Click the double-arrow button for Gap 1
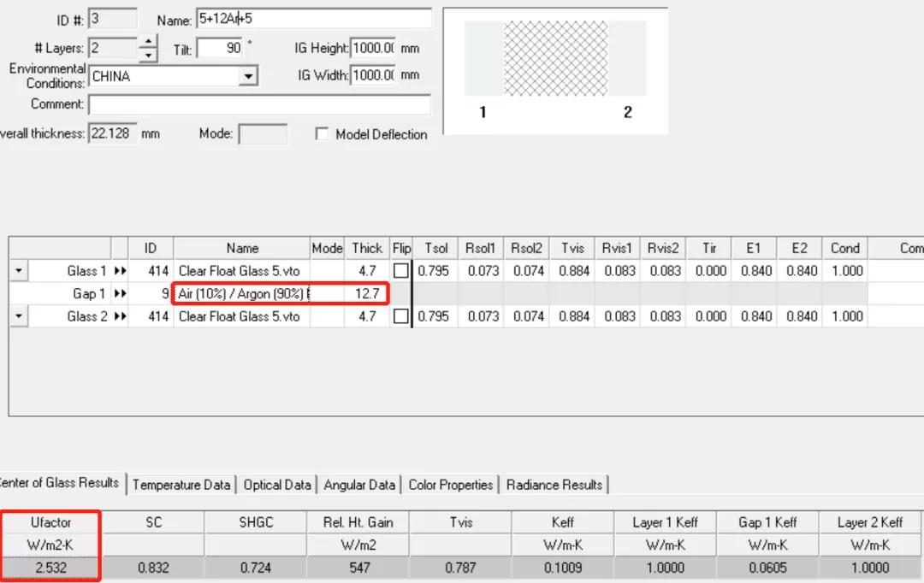The image size is (924, 583). click(120, 294)
